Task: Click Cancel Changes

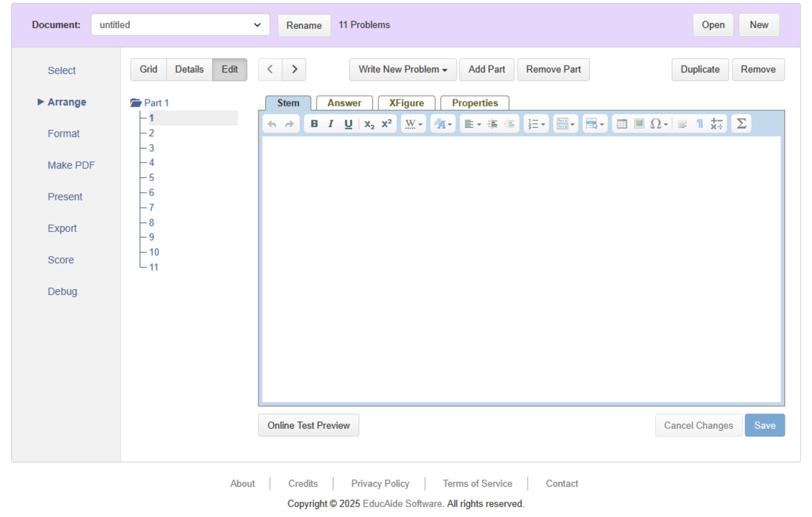Action: click(x=699, y=426)
